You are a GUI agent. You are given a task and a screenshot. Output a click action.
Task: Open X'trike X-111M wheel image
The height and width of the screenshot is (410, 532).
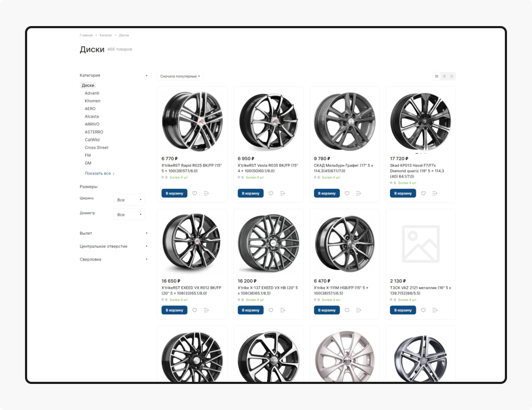coord(344,244)
